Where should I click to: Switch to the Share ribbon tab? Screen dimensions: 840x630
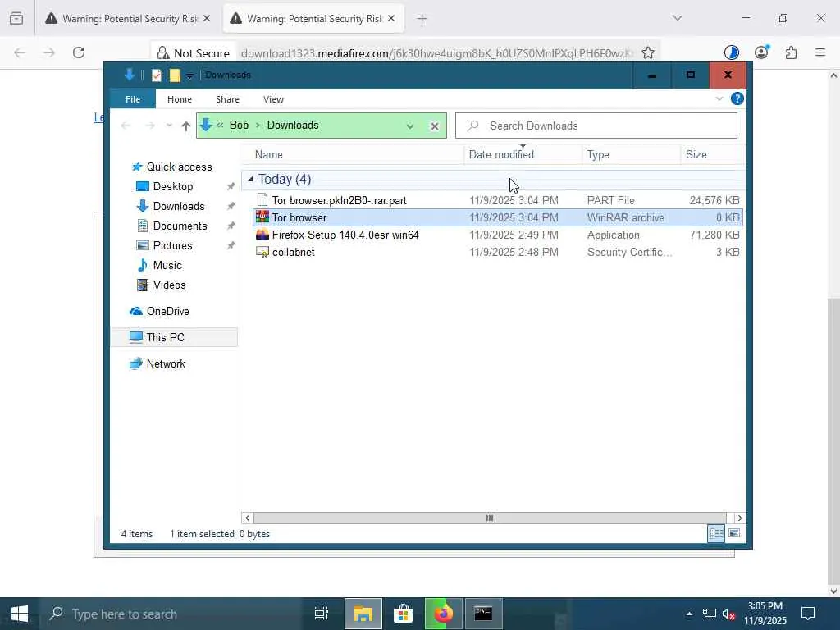(228, 99)
